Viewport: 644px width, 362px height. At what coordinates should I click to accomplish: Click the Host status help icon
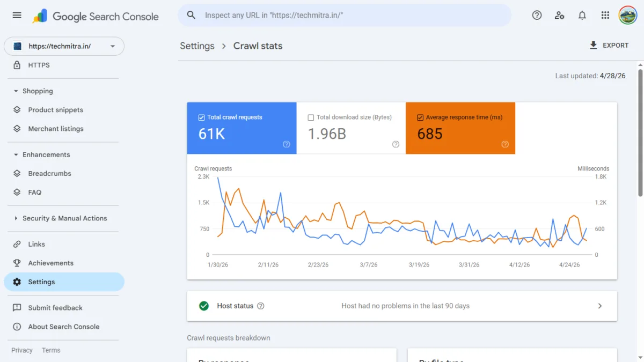261,306
